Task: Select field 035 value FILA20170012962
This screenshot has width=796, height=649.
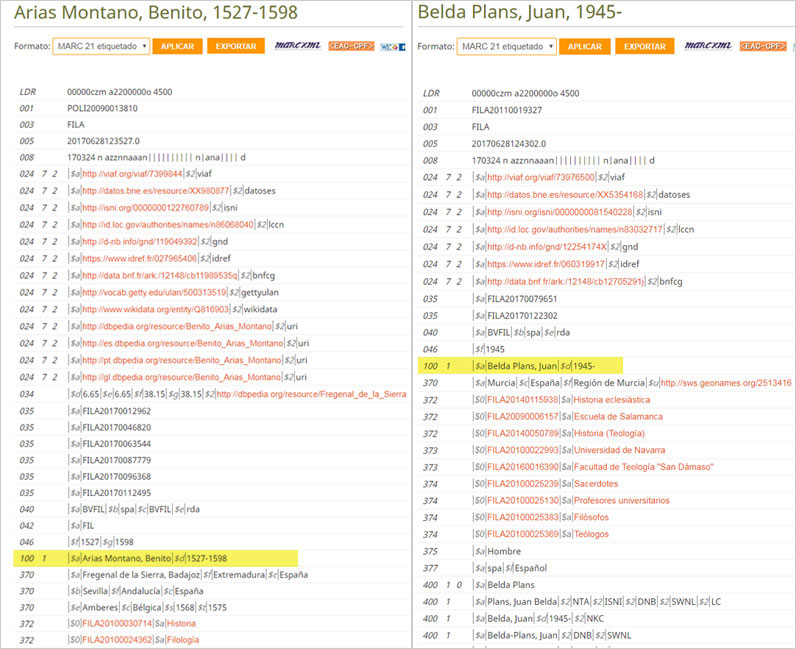Action: point(116,411)
